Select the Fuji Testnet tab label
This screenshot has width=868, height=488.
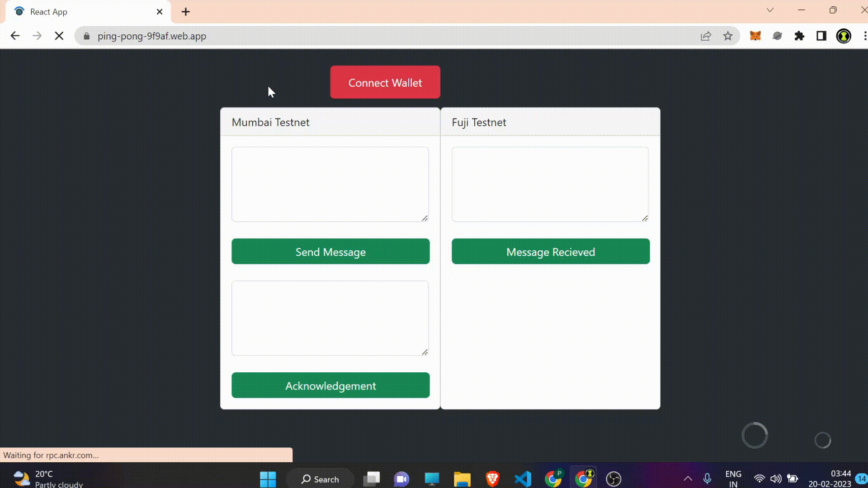[x=479, y=122]
